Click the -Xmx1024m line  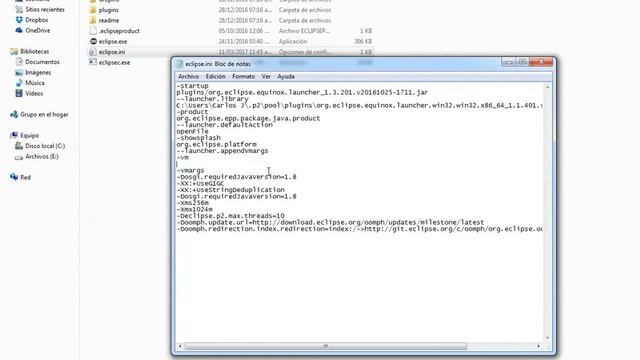click(x=194, y=209)
